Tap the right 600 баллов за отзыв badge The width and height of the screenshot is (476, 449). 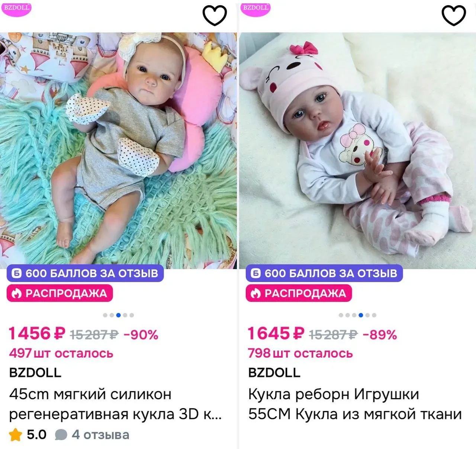(324, 273)
